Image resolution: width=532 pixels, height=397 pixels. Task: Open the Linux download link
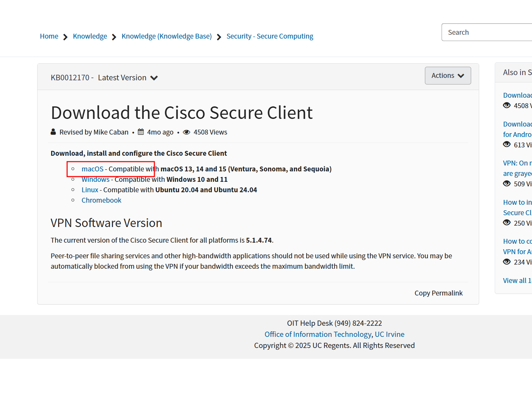click(x=90, y=190)
